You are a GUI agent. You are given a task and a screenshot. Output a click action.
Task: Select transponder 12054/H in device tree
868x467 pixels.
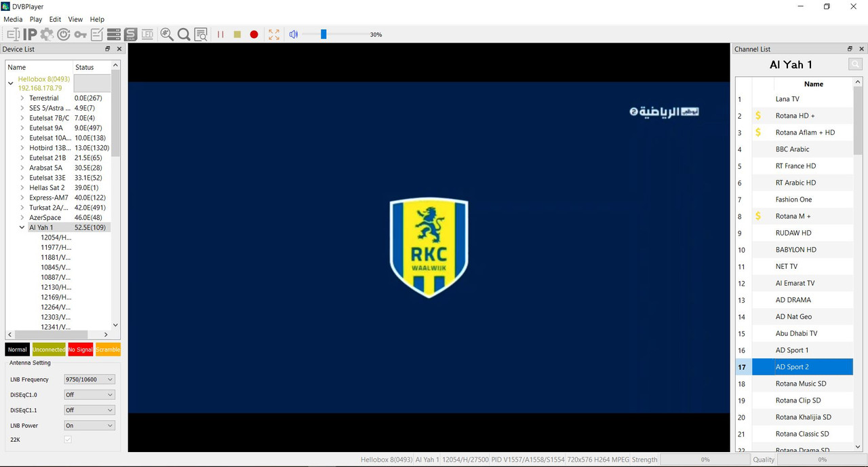pyautogui.click(x=56, y=238)
